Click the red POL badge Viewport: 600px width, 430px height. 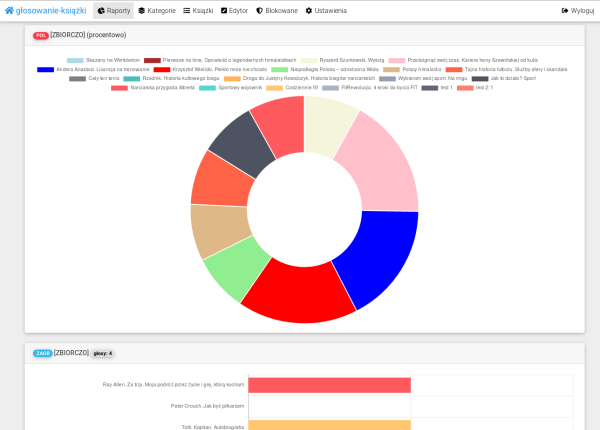click(x=40, y=35)
